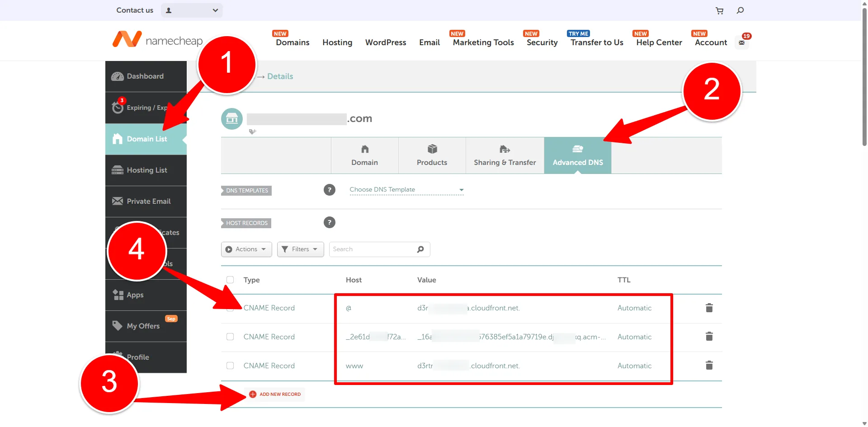This screenshot has width=868, height=427.
Task: Open the Filters dropdown
Action: [300, 249]
